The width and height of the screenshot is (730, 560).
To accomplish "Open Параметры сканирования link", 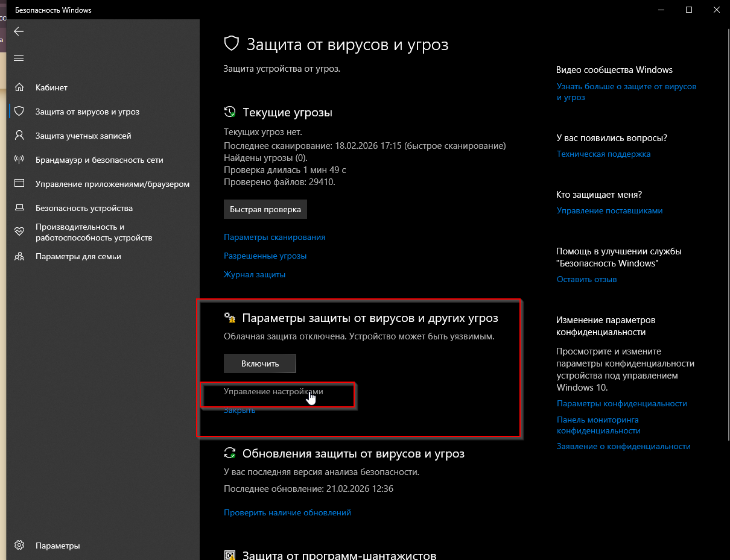I will (275, 237).
